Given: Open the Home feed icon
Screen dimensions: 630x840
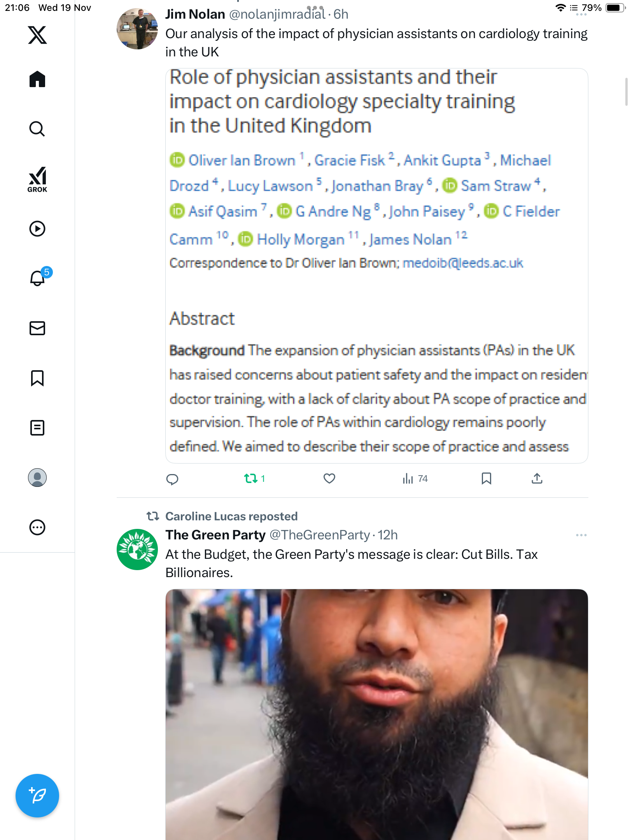Looking at the screenshot, I should tap(37, 79).
